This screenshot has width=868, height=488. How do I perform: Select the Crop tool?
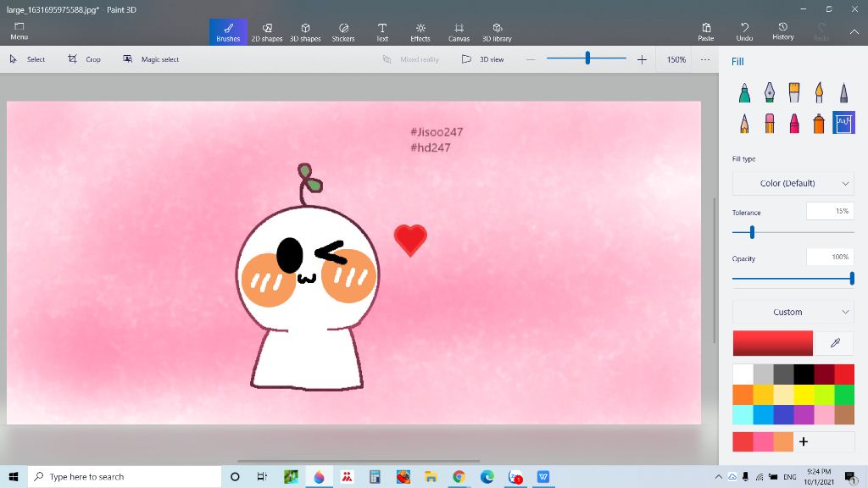coord(85,59)
